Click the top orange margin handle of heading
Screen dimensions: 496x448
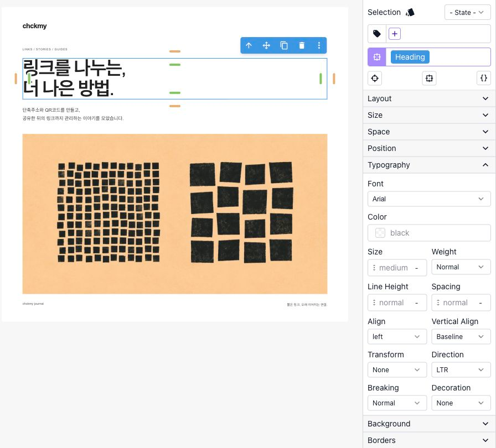pos(175,51)
